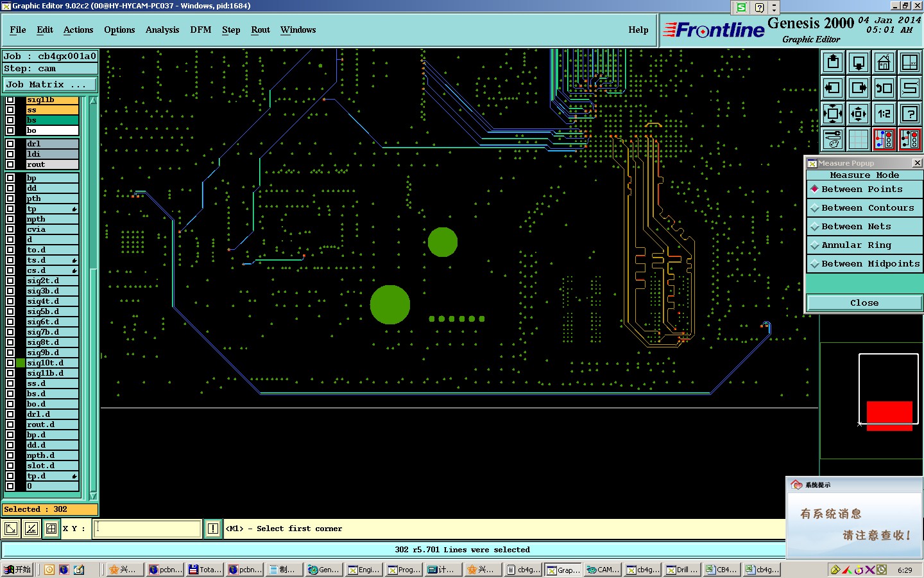Click Close in the Measure Popup
Screen dimensions: 924x578
point(864,302)
